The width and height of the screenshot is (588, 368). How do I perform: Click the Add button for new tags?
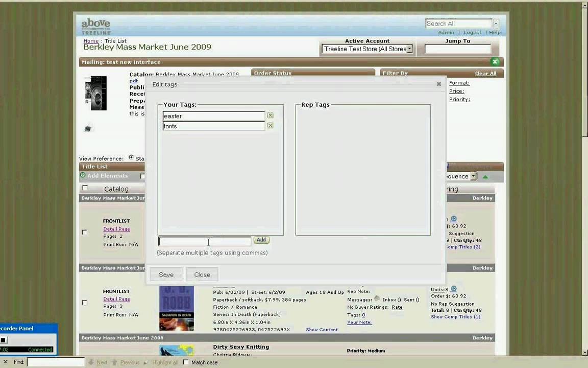tap(261, 240)
